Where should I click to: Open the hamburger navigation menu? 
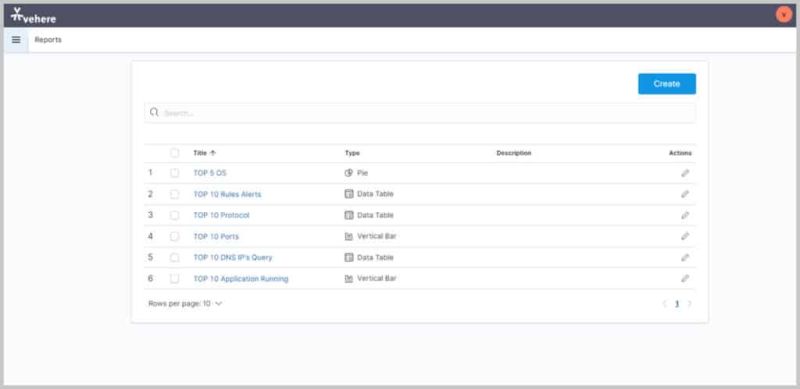click(x=16, y=40)
